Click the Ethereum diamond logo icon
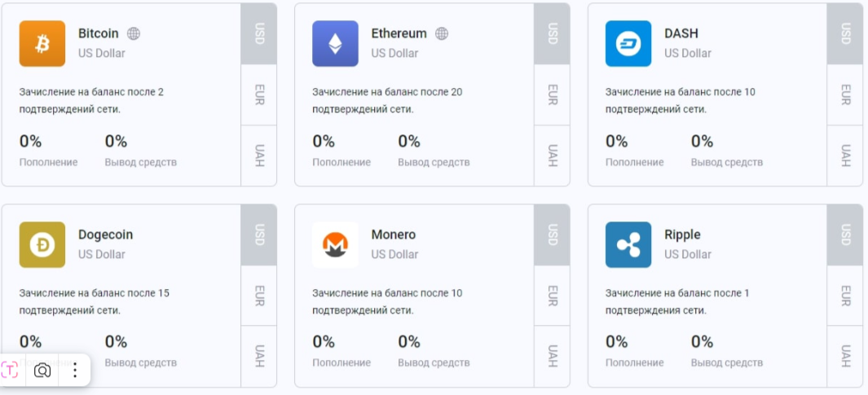This screenshot has width=868, height=395. pos(335,43)
